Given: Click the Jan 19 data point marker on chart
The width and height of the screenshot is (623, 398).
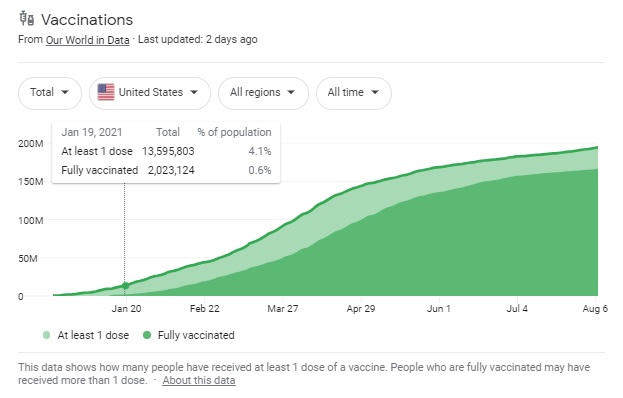Looking at the screenshot, I should point(125,286).
